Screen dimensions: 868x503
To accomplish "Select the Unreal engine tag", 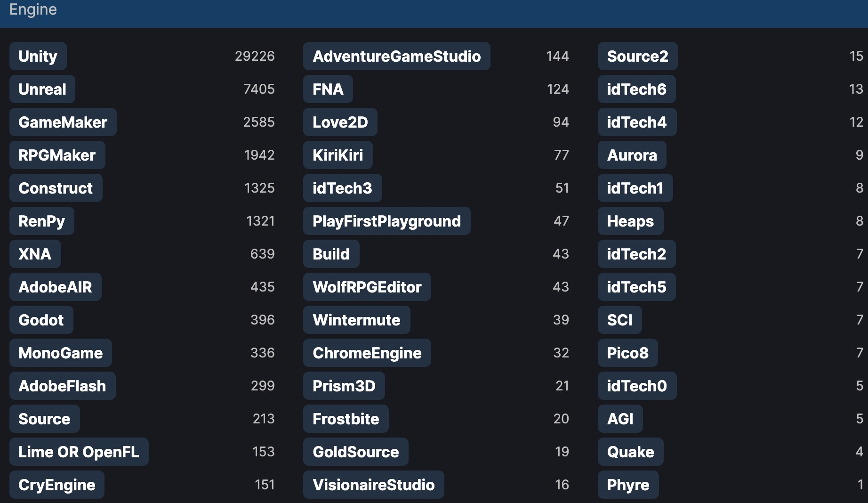I will point(42,89).
